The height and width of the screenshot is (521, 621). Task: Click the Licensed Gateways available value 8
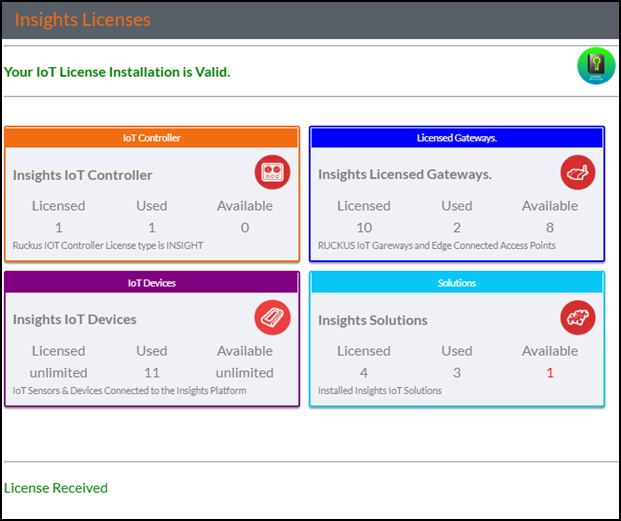pos(550,228)
